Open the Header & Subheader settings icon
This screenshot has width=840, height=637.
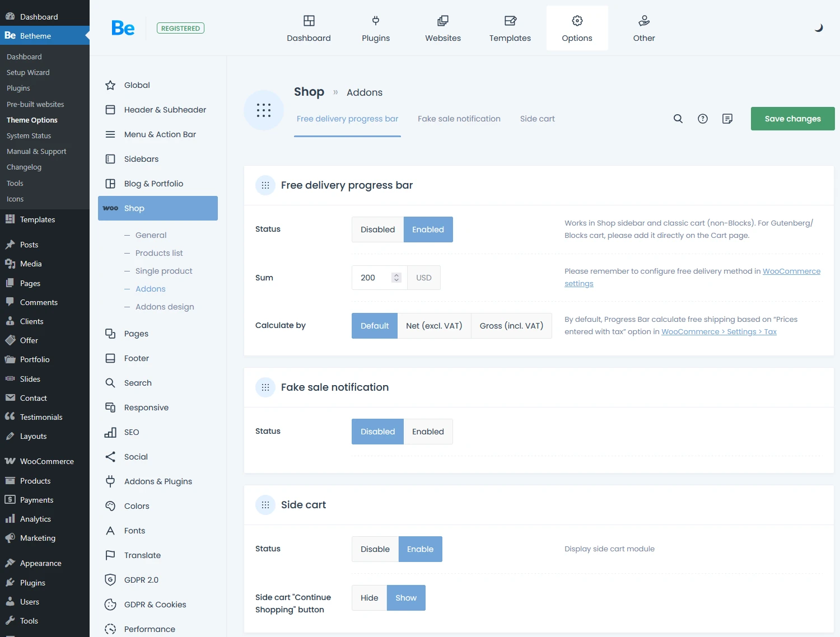click(x=110, y=109)
